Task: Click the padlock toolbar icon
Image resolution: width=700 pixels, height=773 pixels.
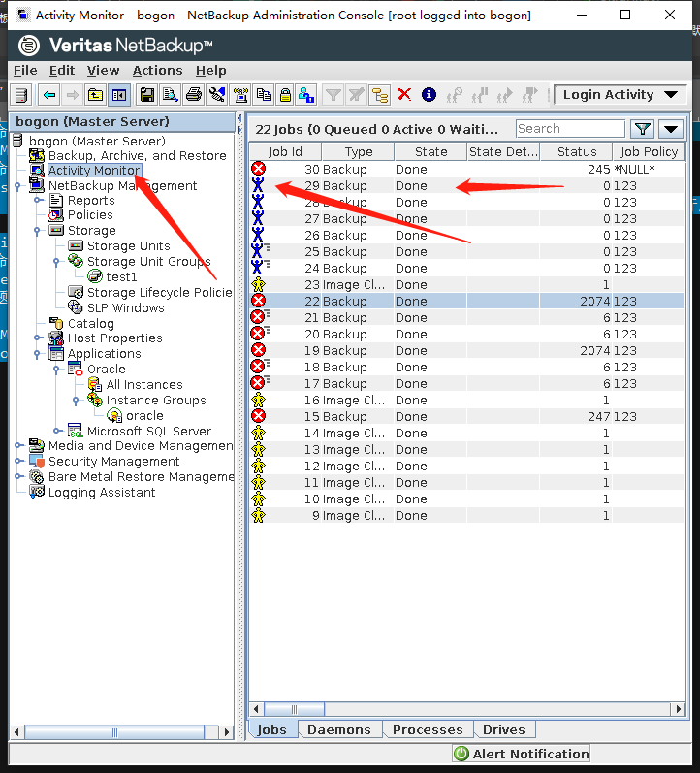Action: coord(285,95)
